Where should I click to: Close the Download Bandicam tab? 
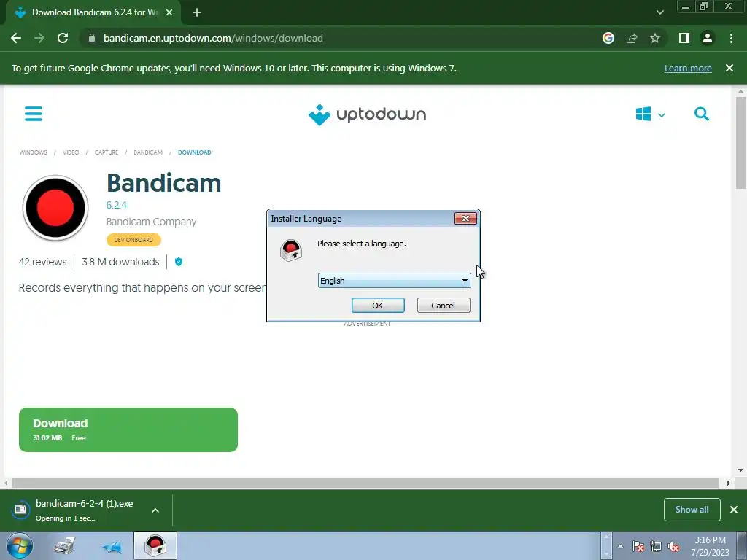[x=169, y=12]
